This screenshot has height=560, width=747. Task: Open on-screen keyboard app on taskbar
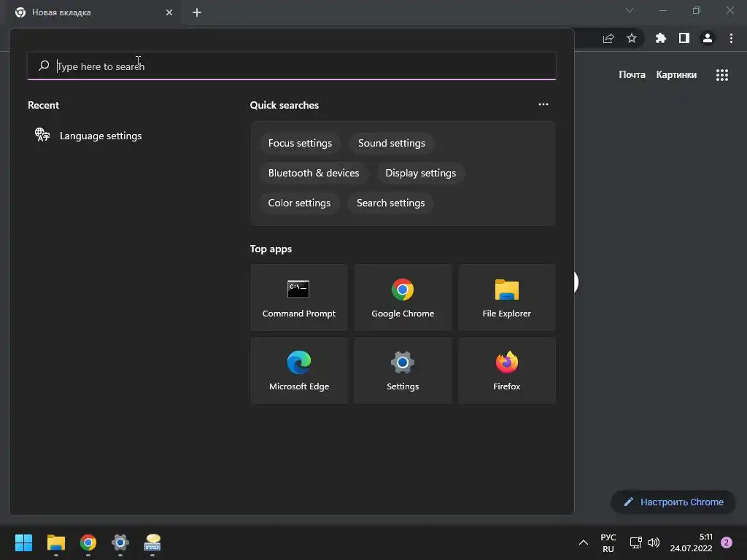tap(152, 542)
